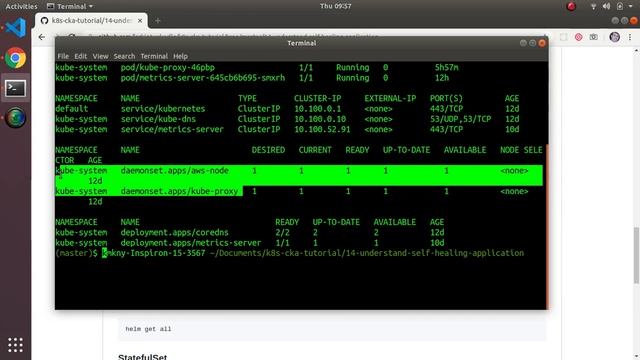Click the Terminal window scrollbar

point(546,227)
